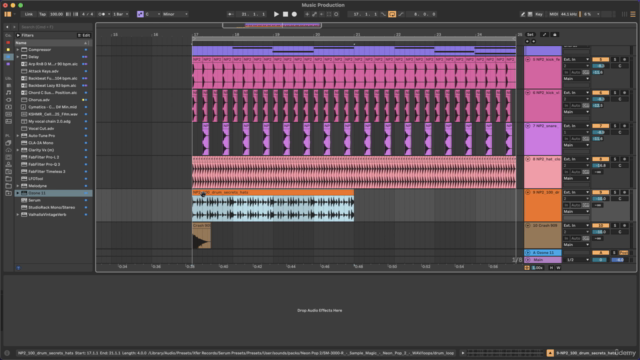Viewport: 640px width, 360px height.
Task: Click the MIDI map mode button
Action: pos(553,14)
